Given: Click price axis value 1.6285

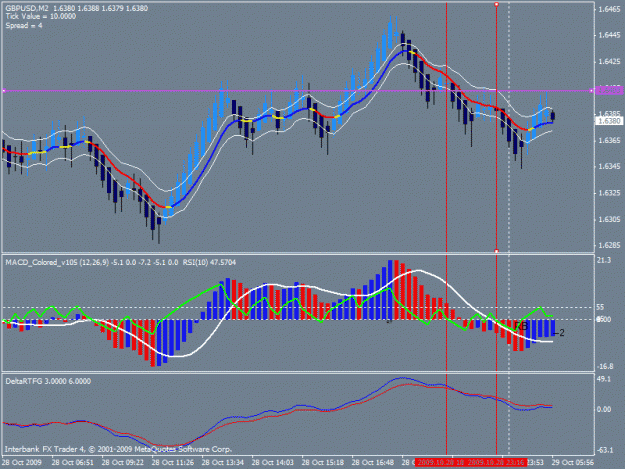Looking at the screenshot, I should 609,246.
